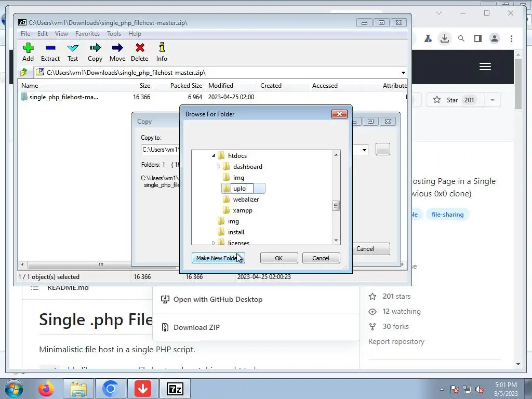This screenshot has width=532, height=399.
Task: Open the Help menu
Action: [135, 34]
